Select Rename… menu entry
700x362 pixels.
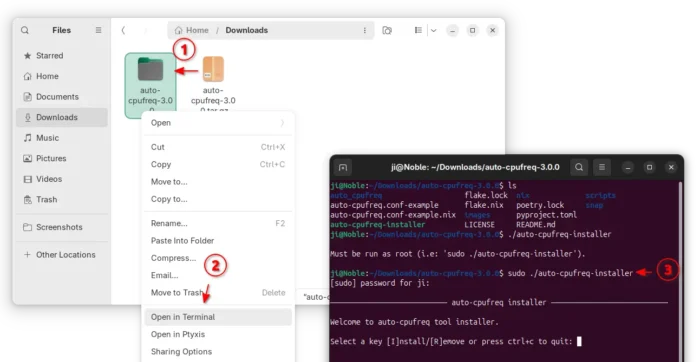coord(218,224)
